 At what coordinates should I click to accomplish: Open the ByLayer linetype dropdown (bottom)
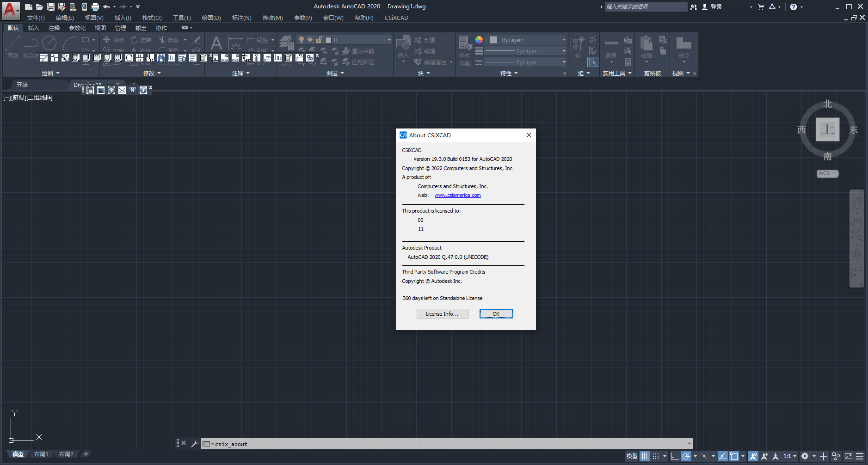(526, 62)
